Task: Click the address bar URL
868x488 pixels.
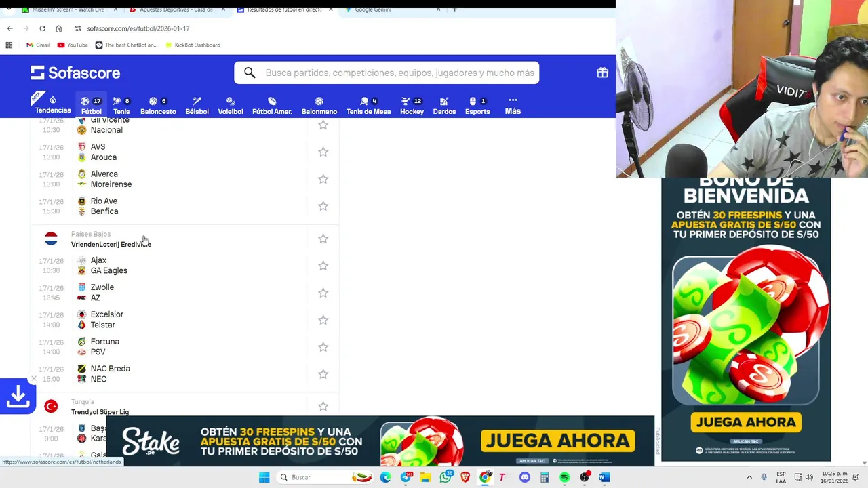Action: click(x=138, y=28)
